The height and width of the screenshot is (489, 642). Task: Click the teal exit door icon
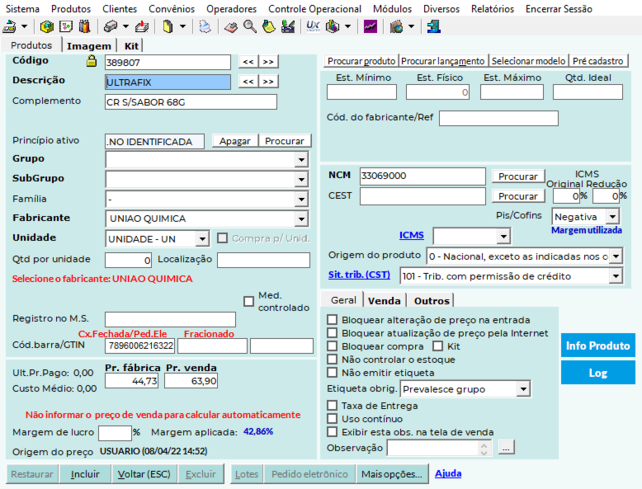(434, 27)
